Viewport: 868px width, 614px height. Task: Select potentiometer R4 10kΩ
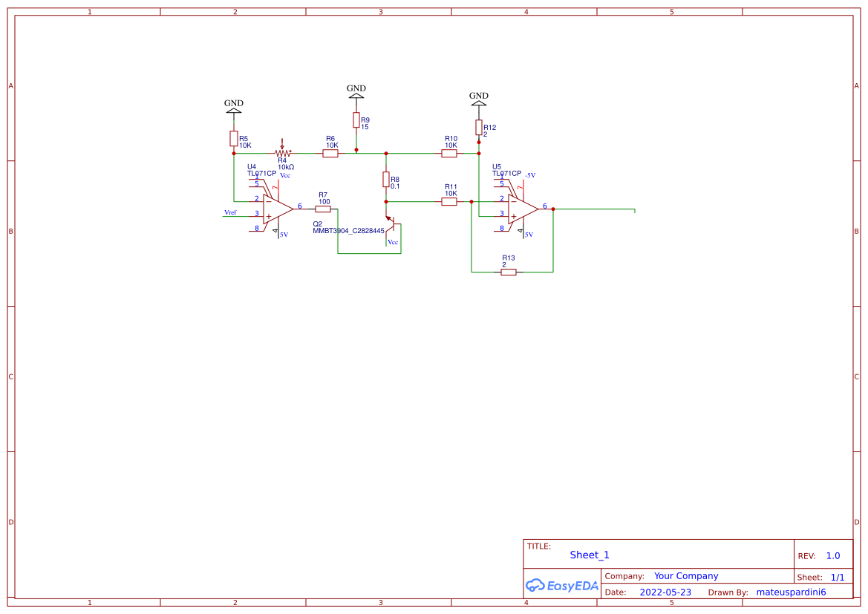281,152
